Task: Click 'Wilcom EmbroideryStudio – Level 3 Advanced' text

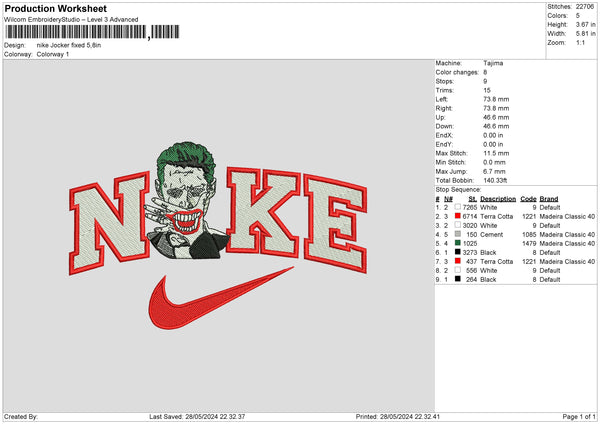Action: pos(71,20)
